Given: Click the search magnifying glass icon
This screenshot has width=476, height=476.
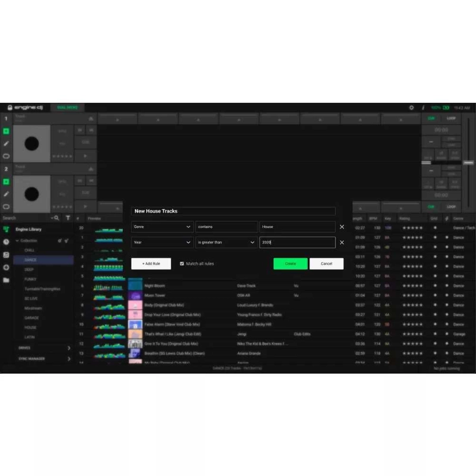Looking at the screenshot, I should pyautogui.click(x=56, y=218).
